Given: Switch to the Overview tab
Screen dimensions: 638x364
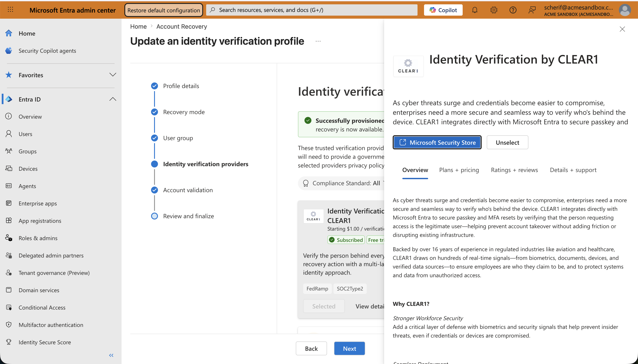Looking at the screenshot, I should point(415,170).
